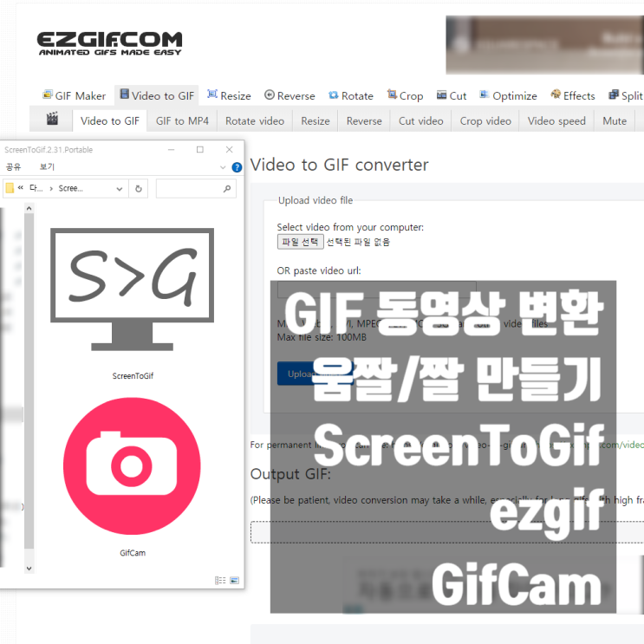Open the Crop tool

coord(406,95)
